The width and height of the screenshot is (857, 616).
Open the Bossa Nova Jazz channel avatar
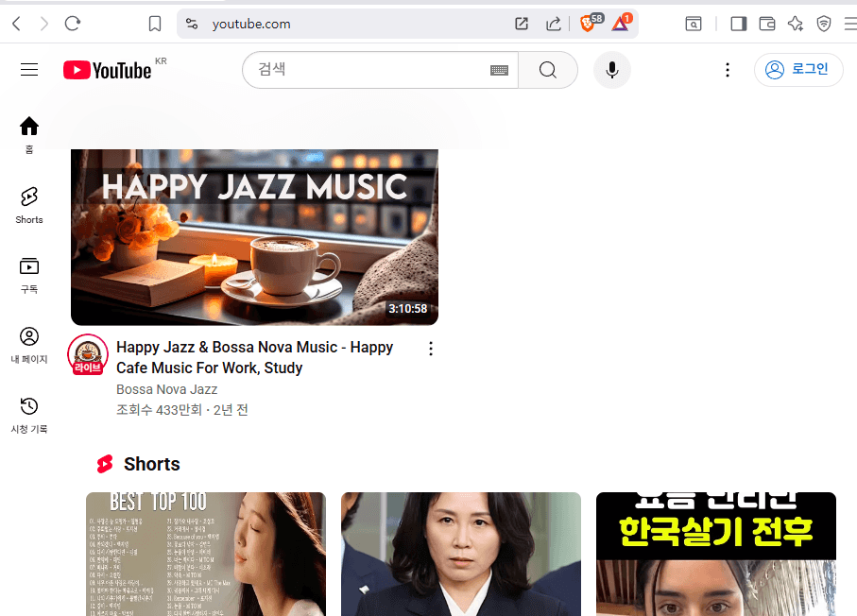[88, 354]
